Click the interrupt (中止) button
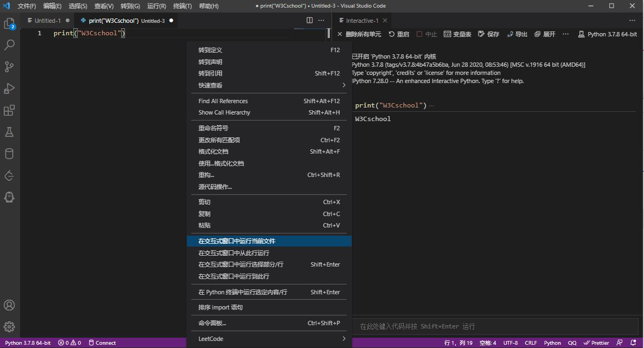The width and height of the screenshot is (644, 348). [427, 34]
